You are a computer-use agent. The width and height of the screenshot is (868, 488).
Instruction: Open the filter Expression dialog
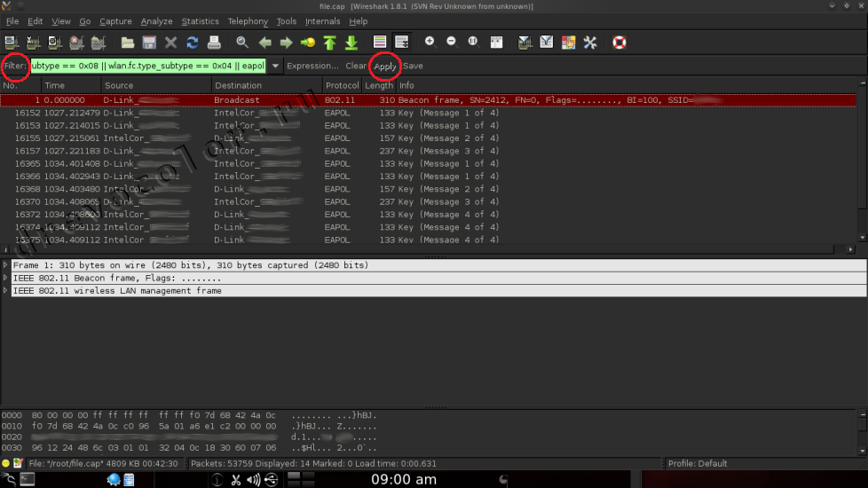tap(312, 66)
